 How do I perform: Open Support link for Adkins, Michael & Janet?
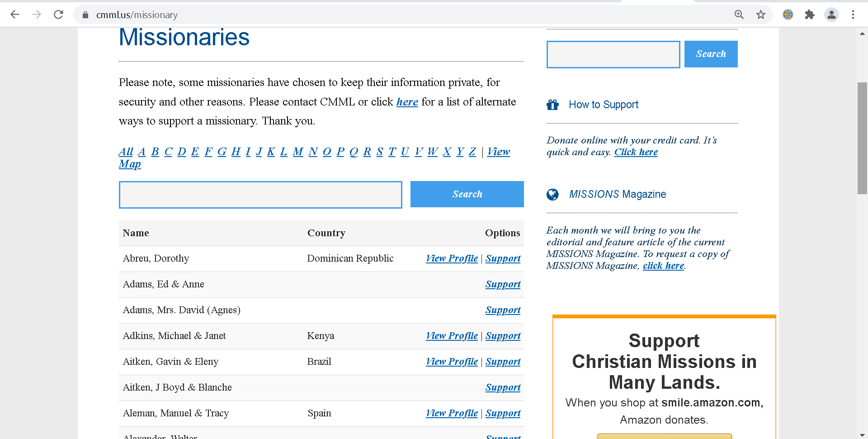coord(503,336)
